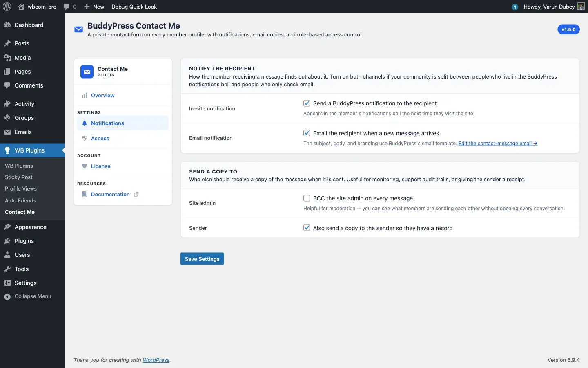Click the BuddyPress Contact Me header envelope icon
Screen dimensions: 588x368
point(79,29)
